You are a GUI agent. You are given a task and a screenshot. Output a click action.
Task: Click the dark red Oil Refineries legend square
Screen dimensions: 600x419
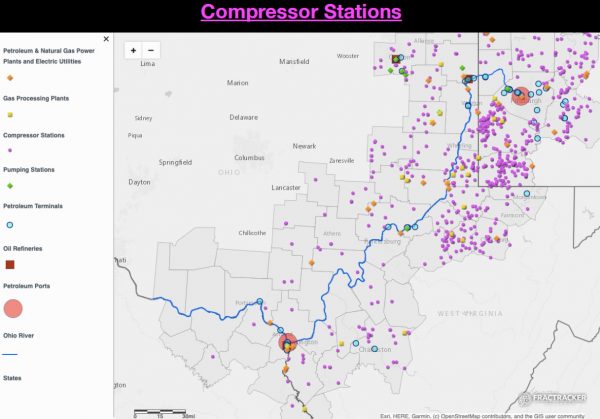click(10, 264)
